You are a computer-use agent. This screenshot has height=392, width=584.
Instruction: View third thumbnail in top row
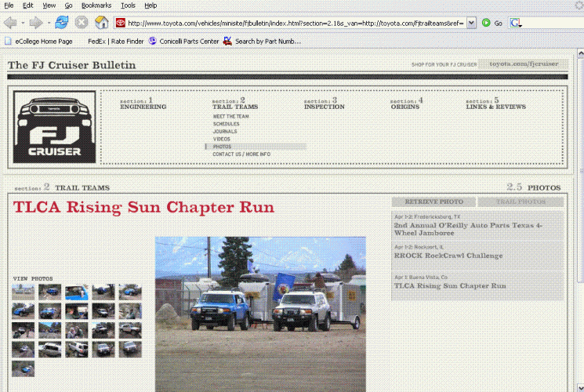[77, 292]
